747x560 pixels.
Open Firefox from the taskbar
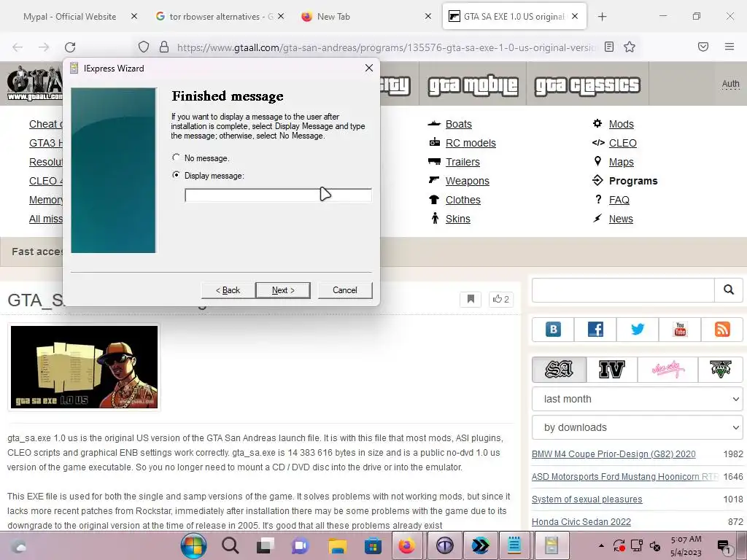pyautogui.click(x=406, y=545)
